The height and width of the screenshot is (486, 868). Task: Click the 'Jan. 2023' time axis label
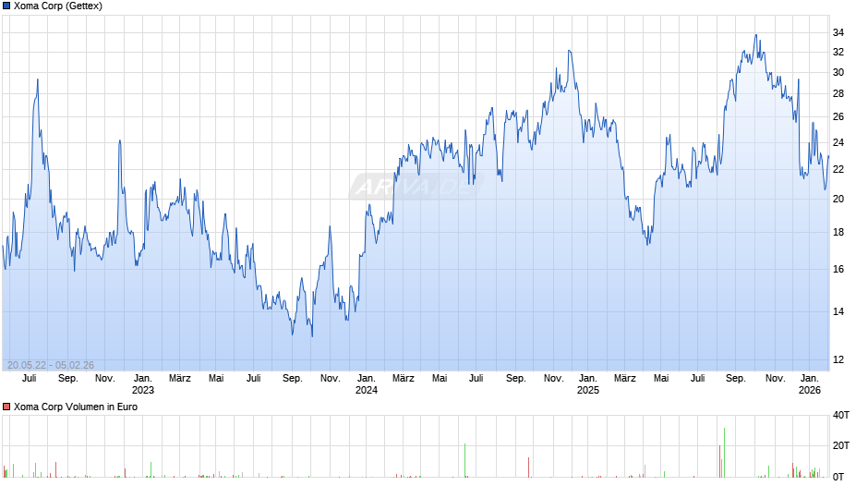143,384
